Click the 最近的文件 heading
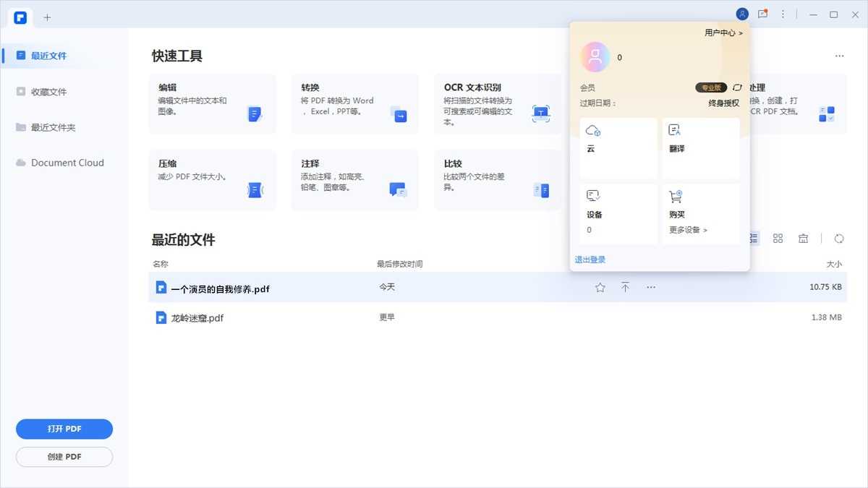 coord(183,239)
